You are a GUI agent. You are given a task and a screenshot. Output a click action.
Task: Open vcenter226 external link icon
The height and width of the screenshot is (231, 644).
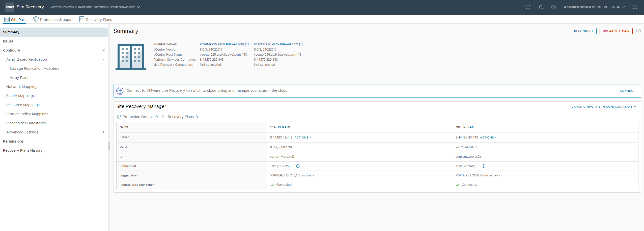pos(301,44)
